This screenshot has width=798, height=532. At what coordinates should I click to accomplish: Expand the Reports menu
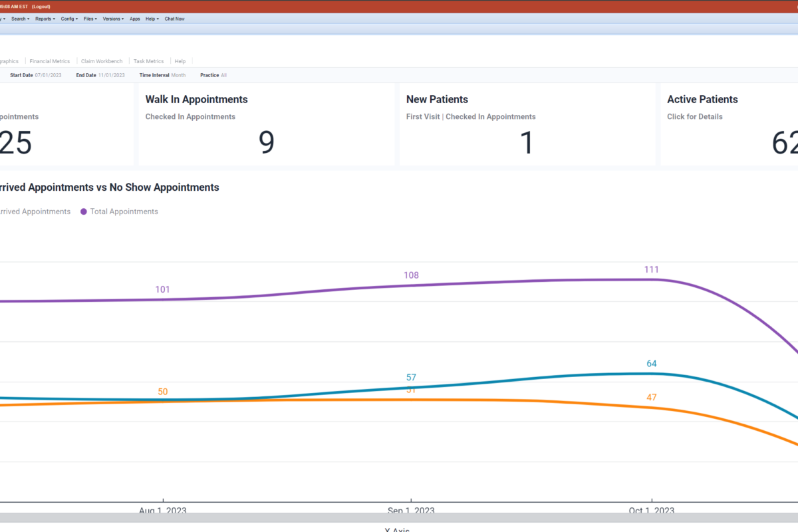pyautogui.click(x=45, y=19)
